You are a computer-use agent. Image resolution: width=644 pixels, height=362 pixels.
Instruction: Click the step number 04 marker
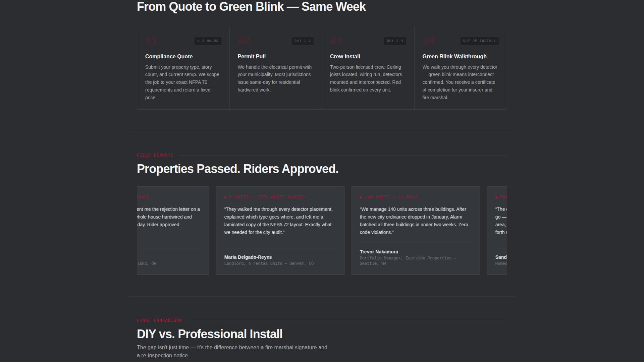pyautogui.click(x=428, y=41)
